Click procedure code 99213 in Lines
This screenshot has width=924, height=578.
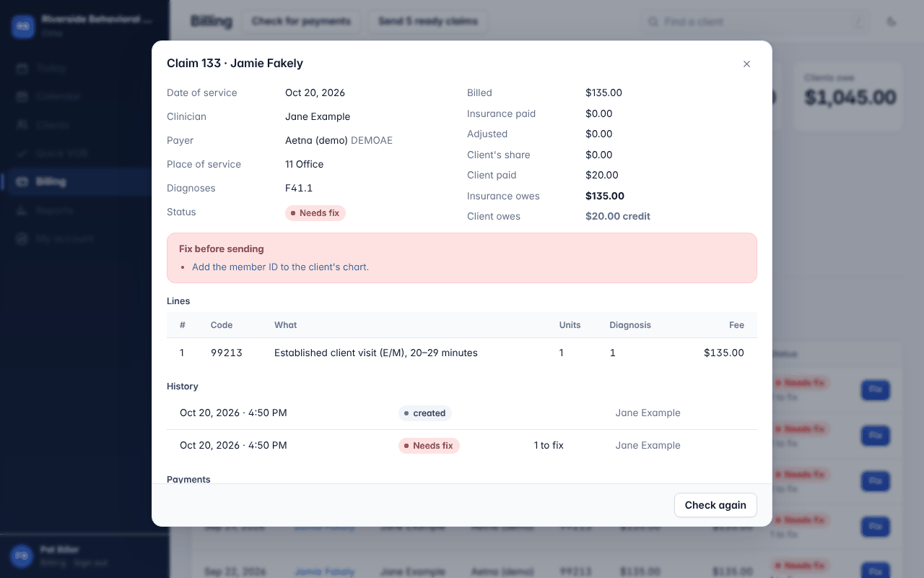click(226, 353)
